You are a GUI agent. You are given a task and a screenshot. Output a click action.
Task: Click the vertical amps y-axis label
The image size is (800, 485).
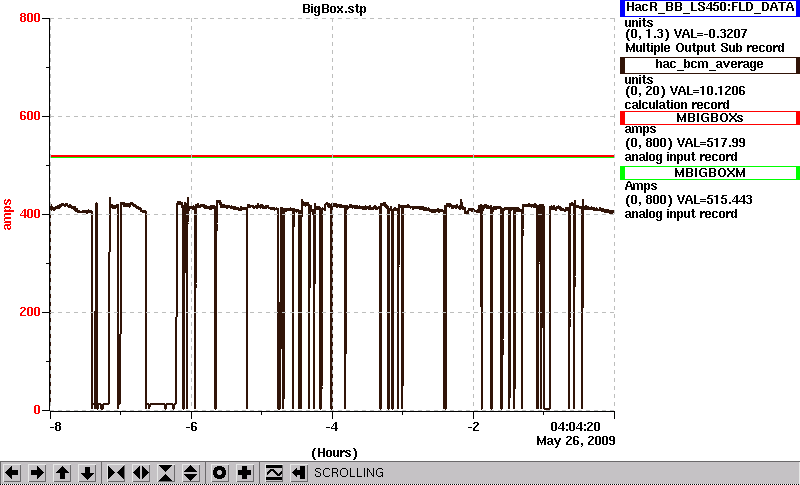coord(7,215)
